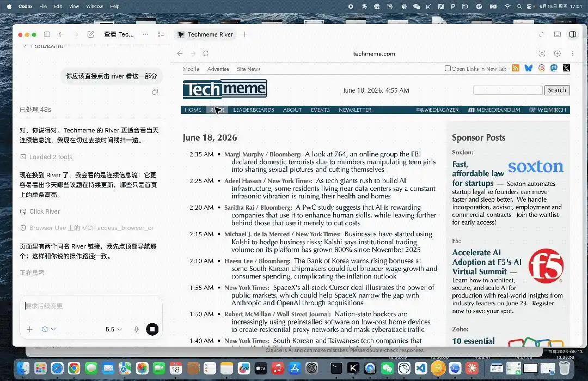The image size is (588, 381).
Task: Check the Open Links In New Tab checkbox
Action: pos(448,68)
